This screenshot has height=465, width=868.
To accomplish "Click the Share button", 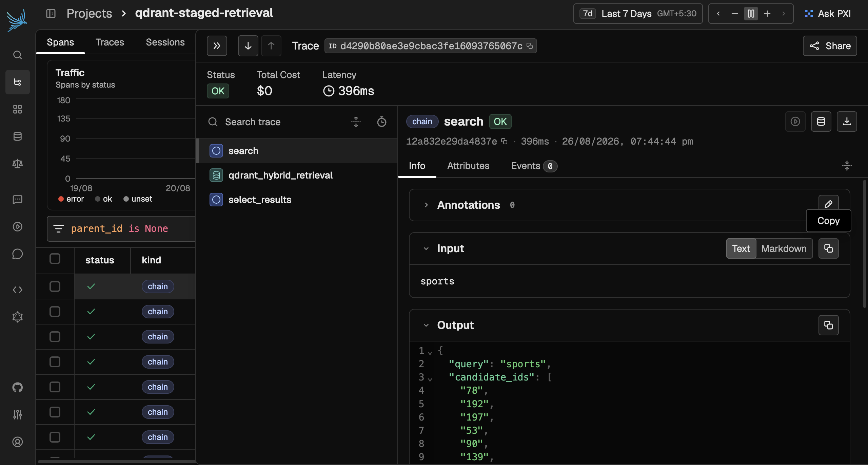I will 830,46.
